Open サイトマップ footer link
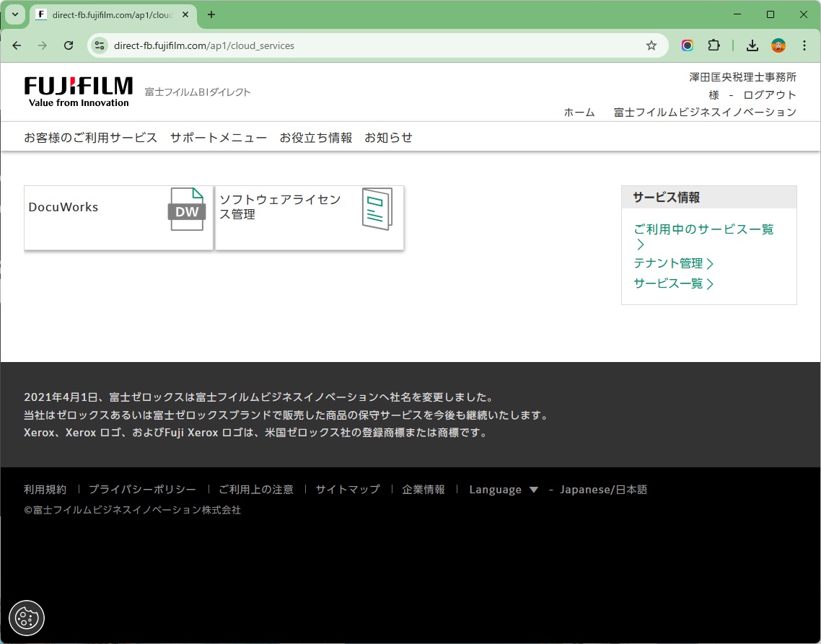Image resolution: width=821 pixels, height=644 pixels. tap(348, 490)
